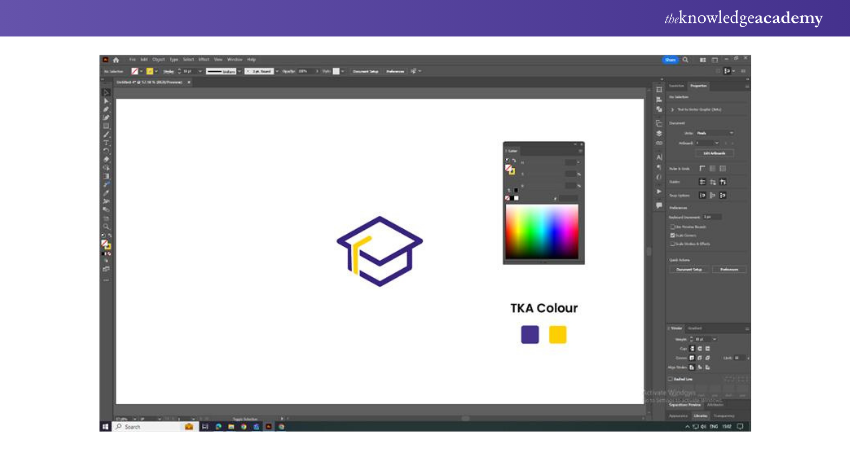Open the Effect menu

(203, 60)
